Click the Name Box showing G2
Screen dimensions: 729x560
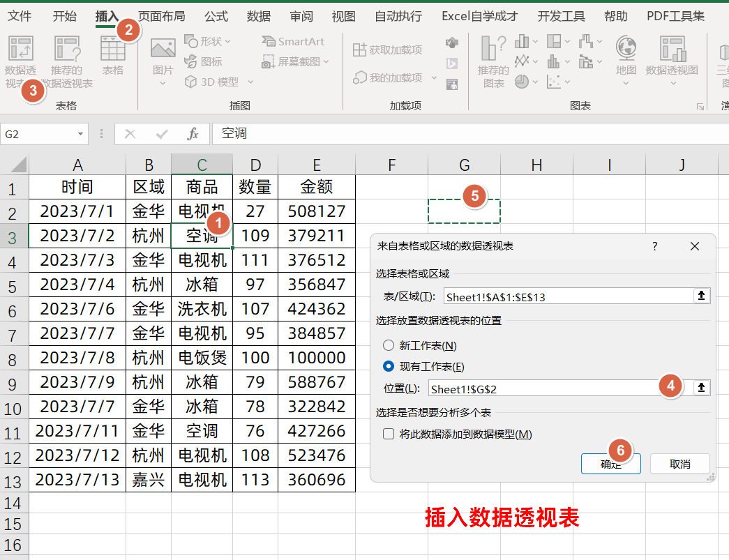37,134
